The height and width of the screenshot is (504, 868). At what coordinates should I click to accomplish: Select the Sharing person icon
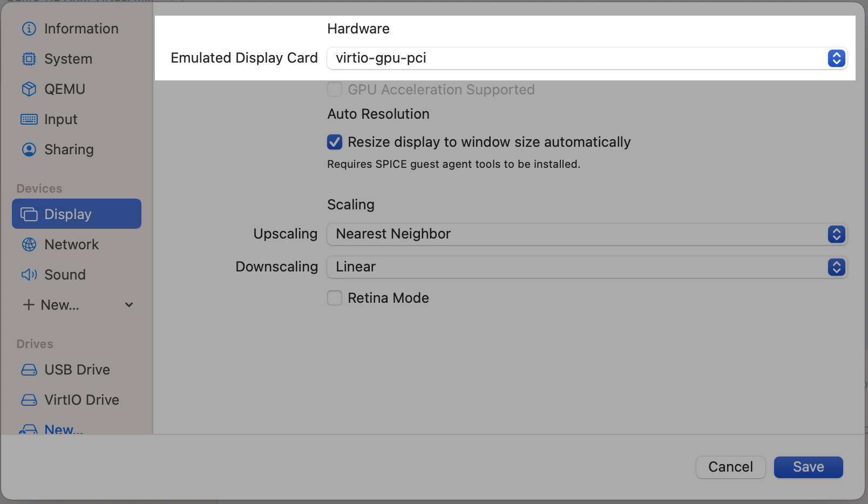coord(29,149)
